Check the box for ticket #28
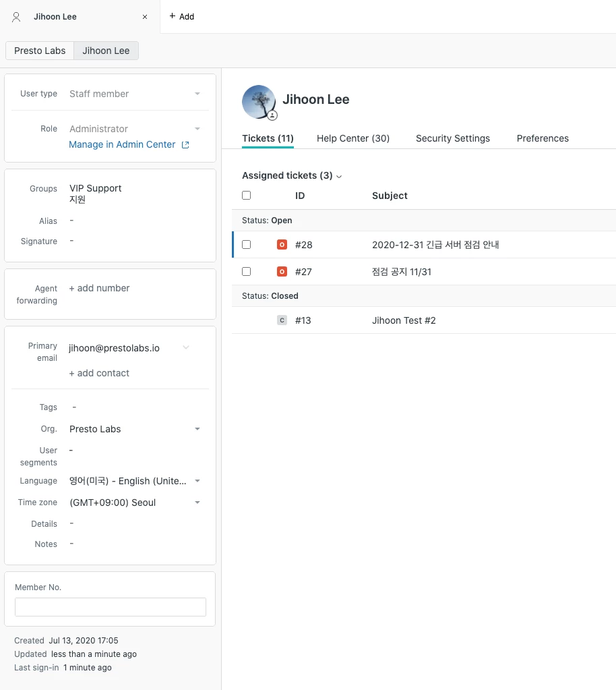 (x=247, y=245)
